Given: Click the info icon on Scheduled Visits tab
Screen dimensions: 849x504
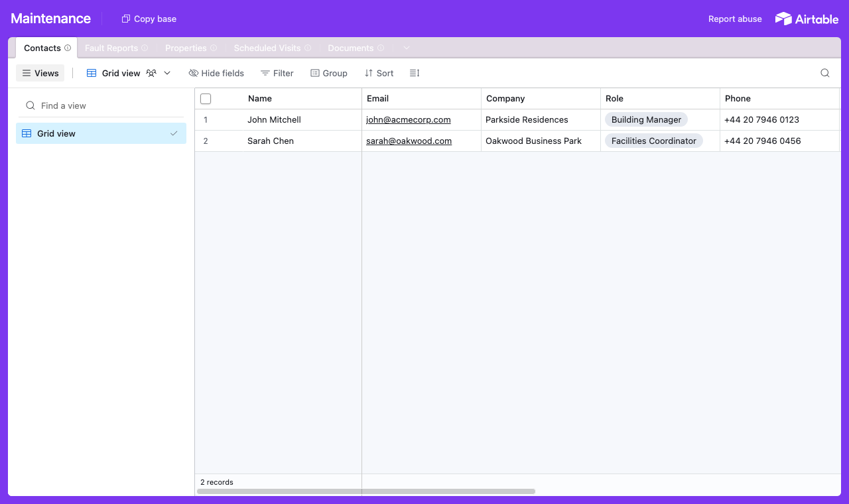Looking at the screenshot, I should coord(308,48).
